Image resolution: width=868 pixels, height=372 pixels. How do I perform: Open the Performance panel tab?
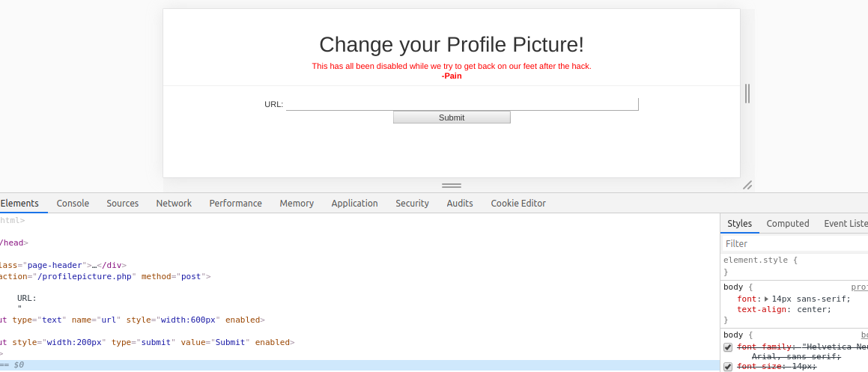click(x=235, y=203)
